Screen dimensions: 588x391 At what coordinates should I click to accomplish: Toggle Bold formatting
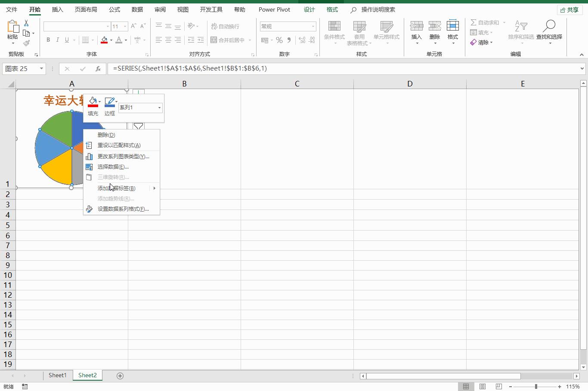(x=48, y=40)
